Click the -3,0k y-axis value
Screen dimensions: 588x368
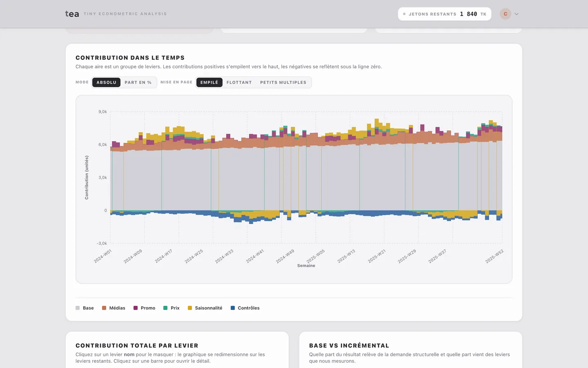102,243
